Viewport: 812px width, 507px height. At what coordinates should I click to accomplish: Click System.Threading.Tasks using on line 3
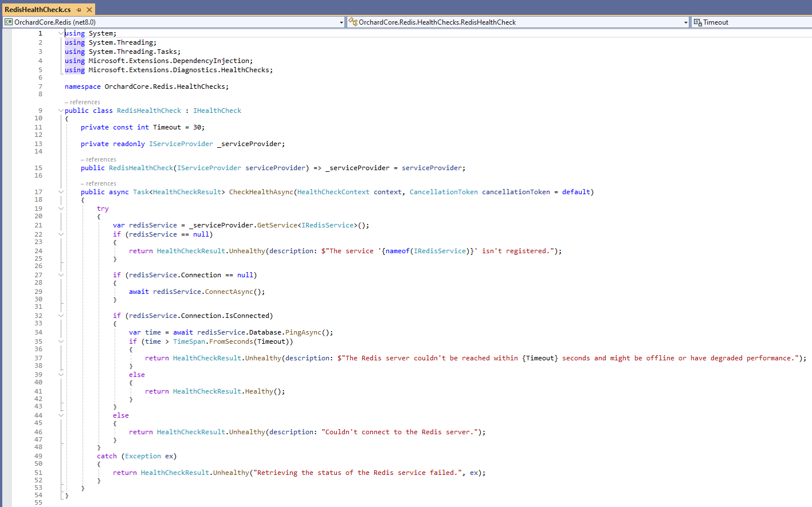[x=133, y=52]
